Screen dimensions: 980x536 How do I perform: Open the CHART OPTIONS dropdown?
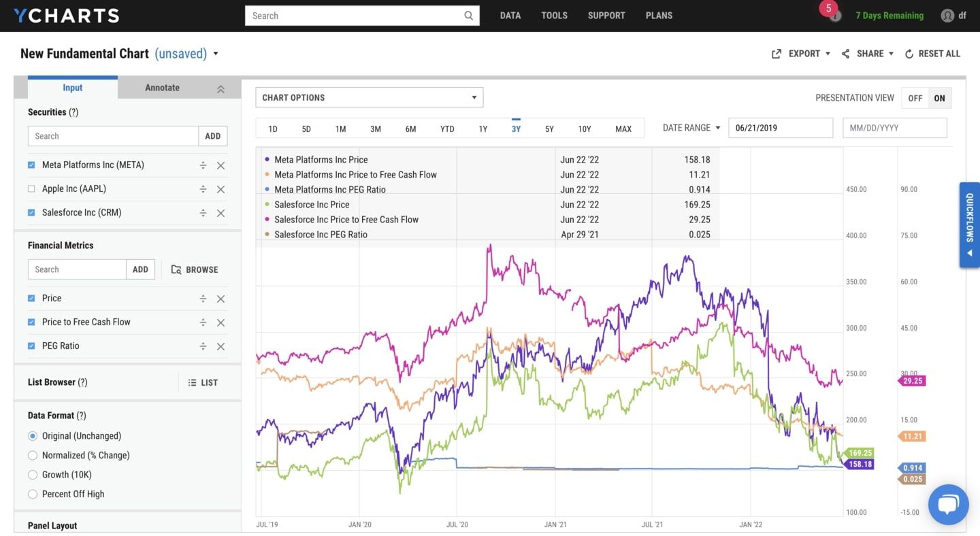(x=369, y=97)
